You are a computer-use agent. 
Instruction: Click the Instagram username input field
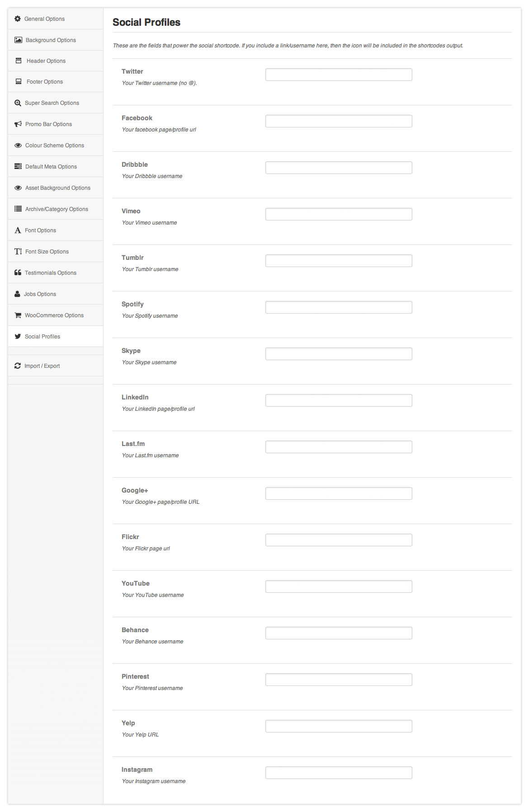(338, 773)
